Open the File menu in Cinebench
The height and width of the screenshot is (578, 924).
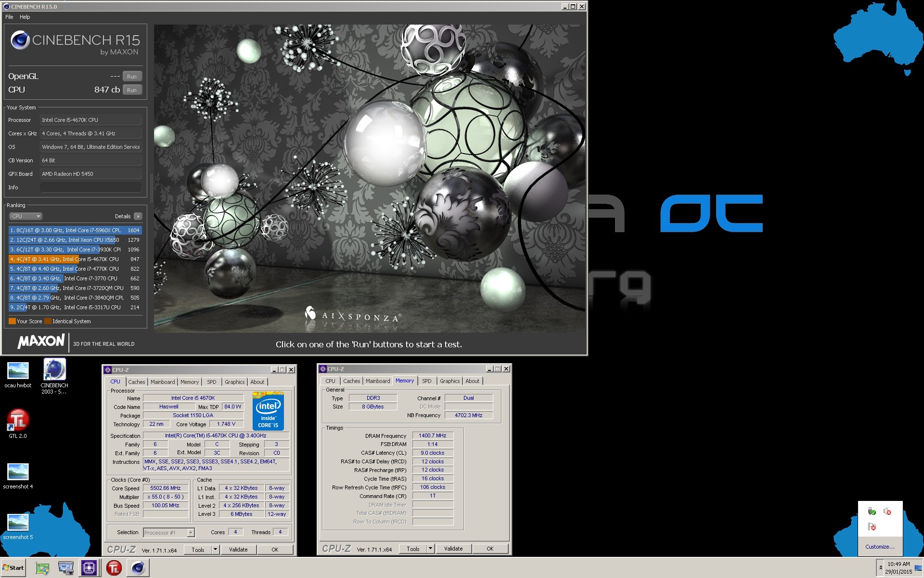point(9,17)
